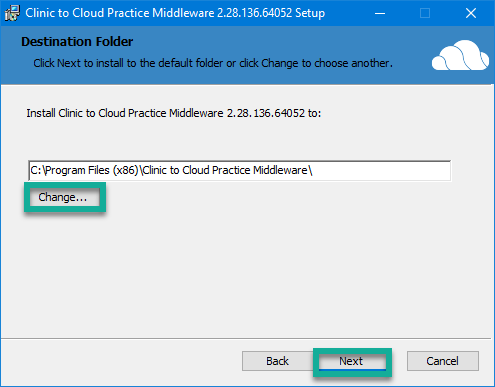Click the destination folder path field
Screen dimensions: 495x387
[x=240, y=170]
